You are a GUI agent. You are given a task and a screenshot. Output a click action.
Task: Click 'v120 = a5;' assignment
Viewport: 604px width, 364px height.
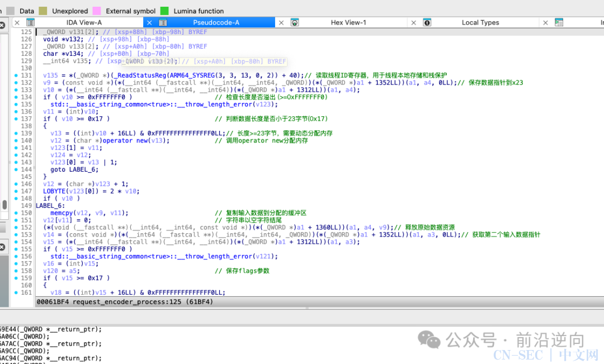click(62, 271)
